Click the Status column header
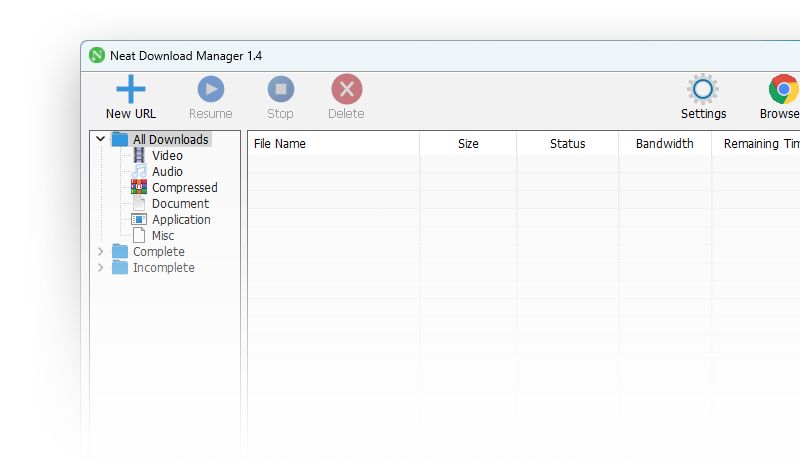 coord(567,144)
